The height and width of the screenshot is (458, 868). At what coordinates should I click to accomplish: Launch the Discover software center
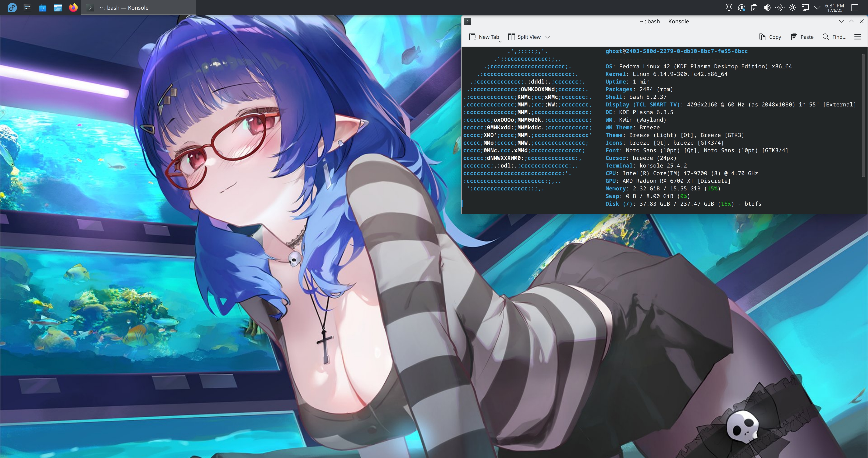[43, 7]
